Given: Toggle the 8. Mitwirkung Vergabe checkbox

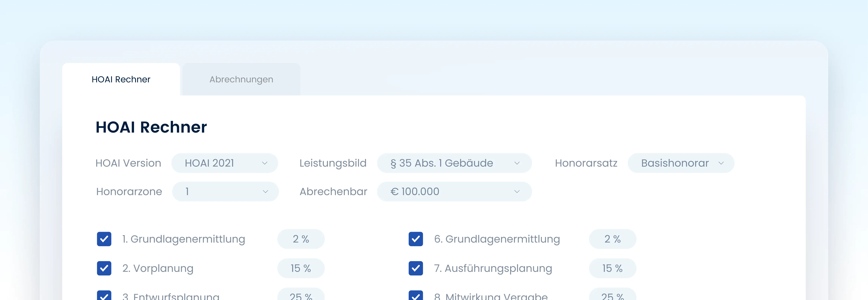Looking at the screenshot, I should point(416,295).
